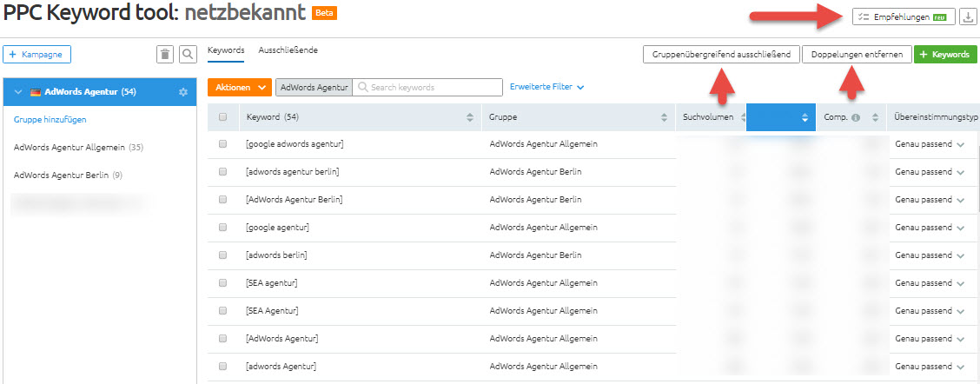Check the [adwords Agentur] row

[223, 366]
